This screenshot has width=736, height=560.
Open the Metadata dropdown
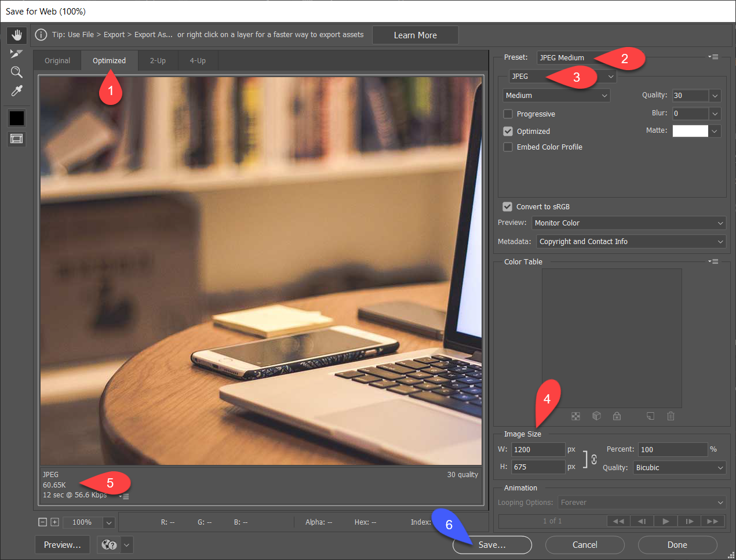click(x=631, y=242)
